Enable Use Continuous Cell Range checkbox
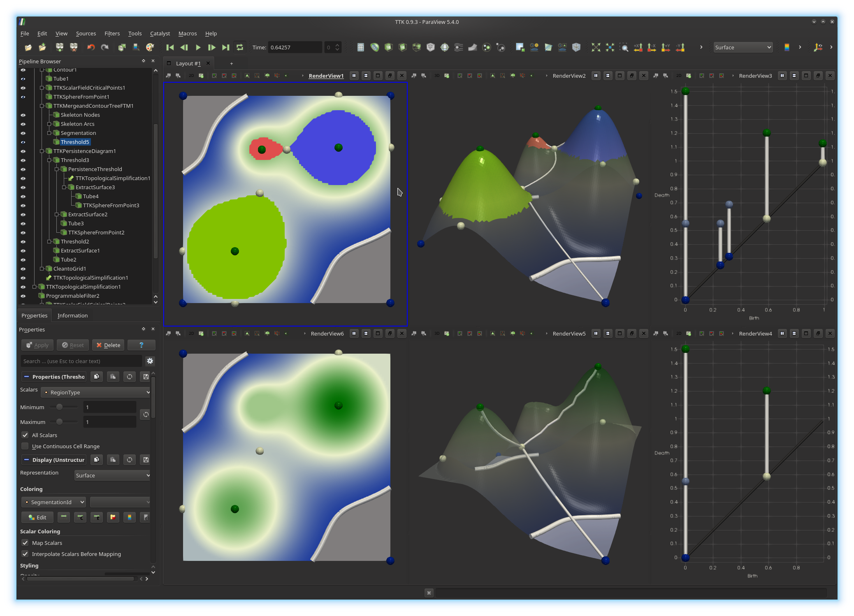Viewport: 854px width, 616px height. (25, 446)
